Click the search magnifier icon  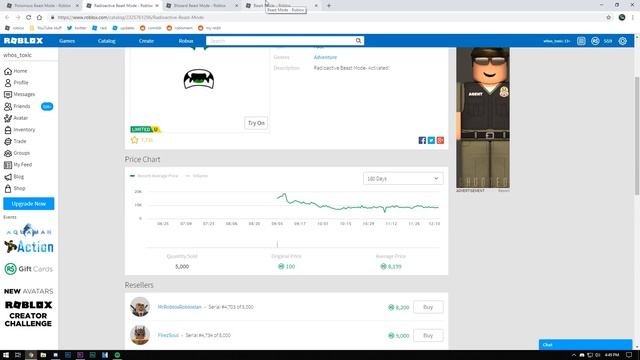358,41
